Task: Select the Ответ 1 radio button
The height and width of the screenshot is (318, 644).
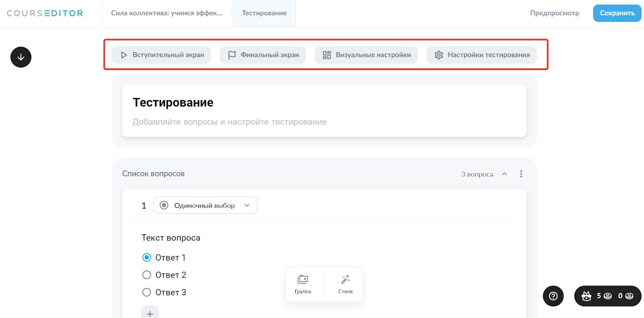Action: coord(147,257)
